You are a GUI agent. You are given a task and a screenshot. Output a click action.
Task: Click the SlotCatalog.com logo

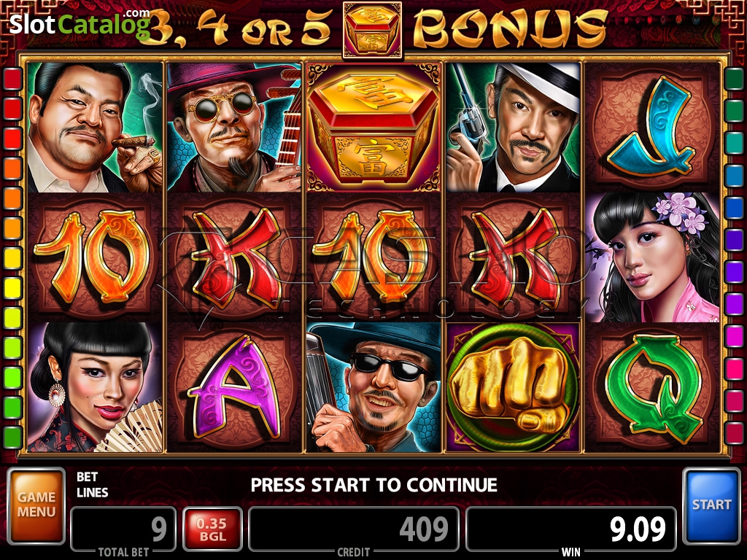coord(80,23)
